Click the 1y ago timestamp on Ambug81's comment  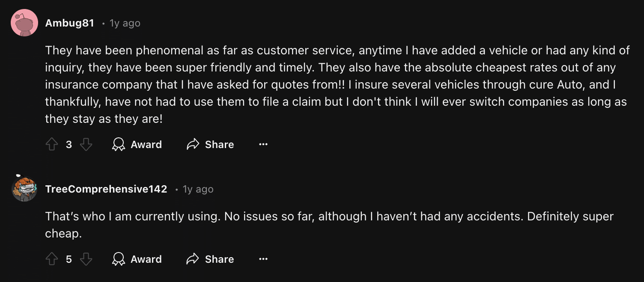click(x=125, y=23)
